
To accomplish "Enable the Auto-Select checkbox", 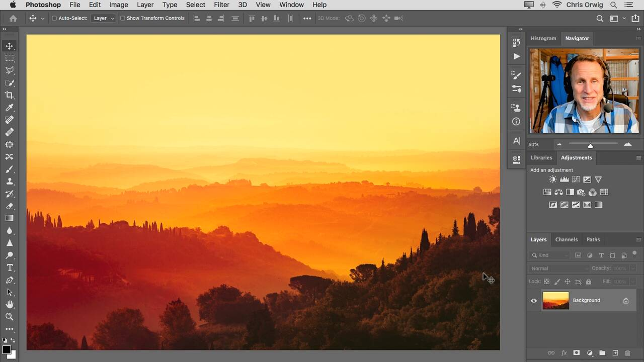I will pos(54,18).
